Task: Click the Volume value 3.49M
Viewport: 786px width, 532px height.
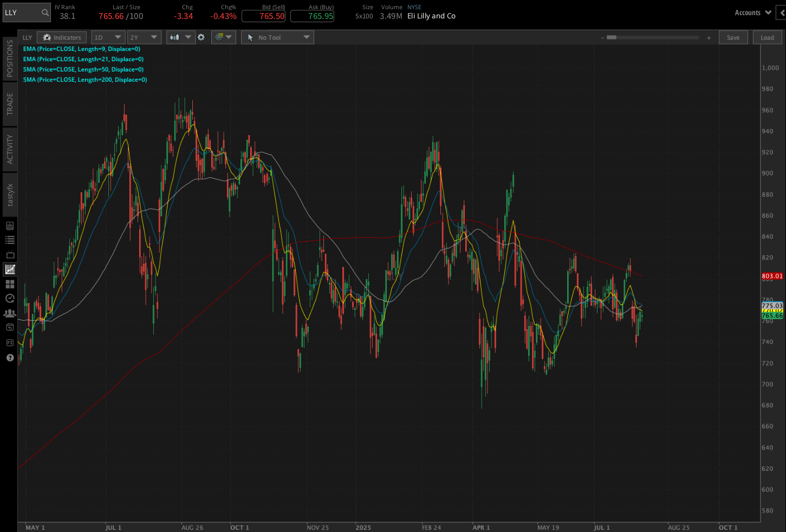Action: 391,16
